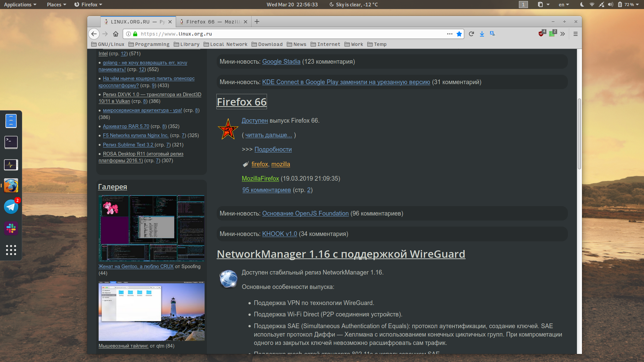Open the News bookmarks folder

point(297,44)
